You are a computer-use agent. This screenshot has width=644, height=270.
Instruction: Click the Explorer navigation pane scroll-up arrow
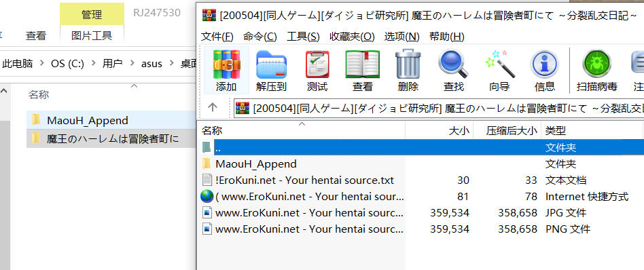coord(3,90)
